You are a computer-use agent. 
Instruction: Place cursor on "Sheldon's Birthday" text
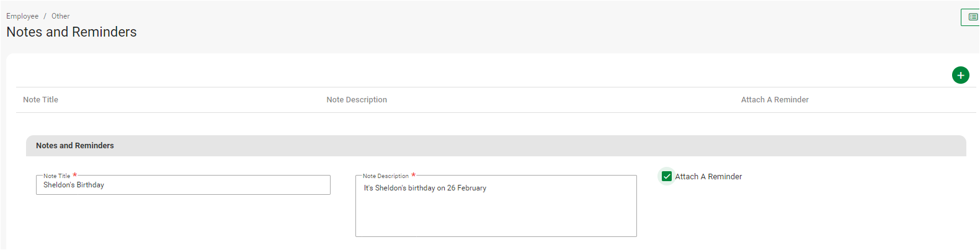coord(74,185)
